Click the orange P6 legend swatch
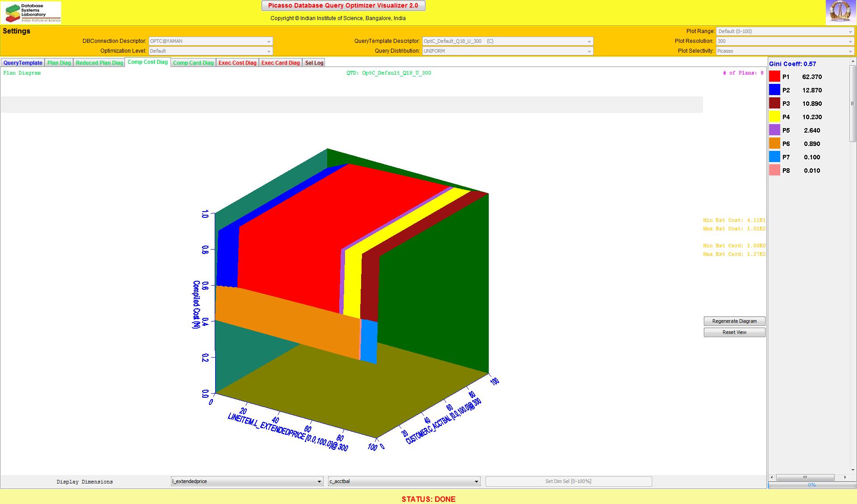857x504 pixels. pos(774,144)
